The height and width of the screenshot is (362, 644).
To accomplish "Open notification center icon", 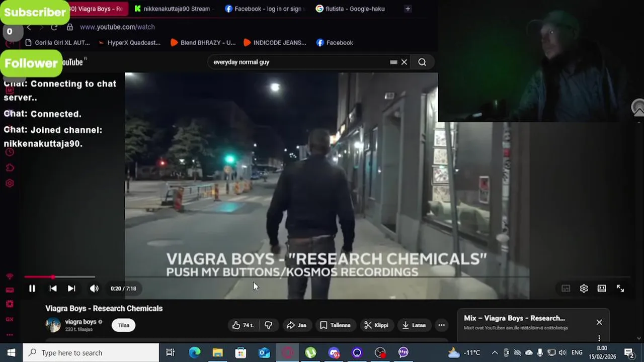I will point(629,353).
